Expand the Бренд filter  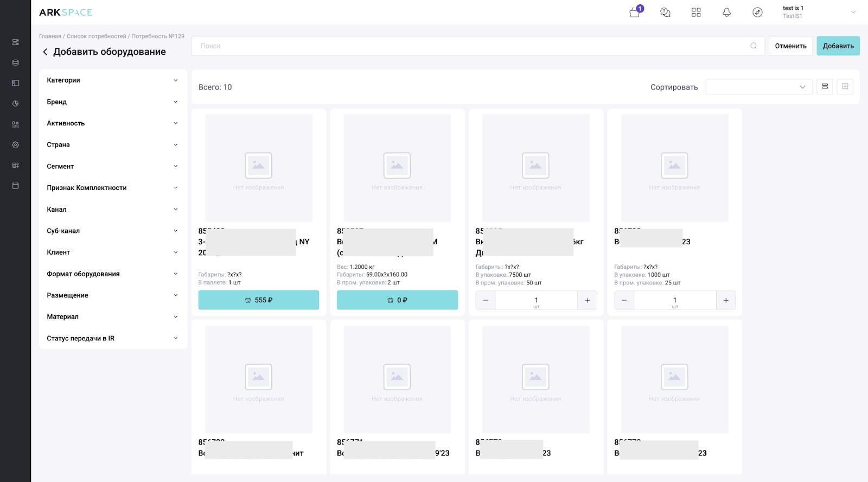coord(112,102)
